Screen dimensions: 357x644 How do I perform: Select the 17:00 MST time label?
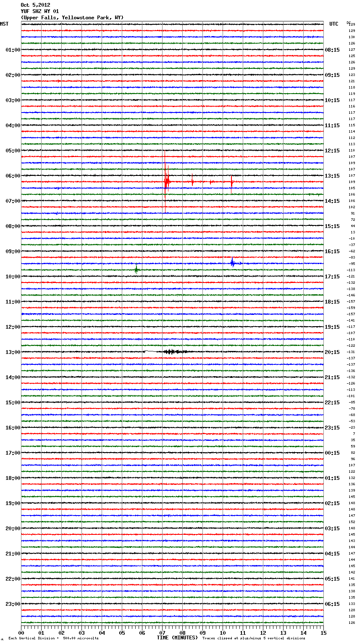(13, 453)
